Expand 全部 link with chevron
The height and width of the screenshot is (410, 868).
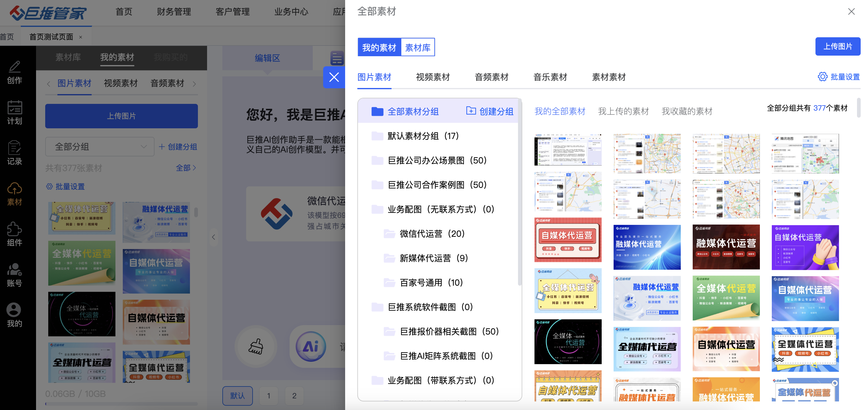click(x=186, y=167)
